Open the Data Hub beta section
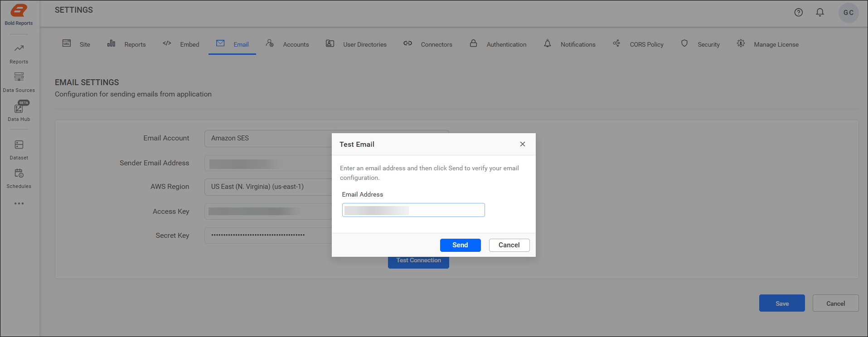The image size is (868, 337). [19, 111]
